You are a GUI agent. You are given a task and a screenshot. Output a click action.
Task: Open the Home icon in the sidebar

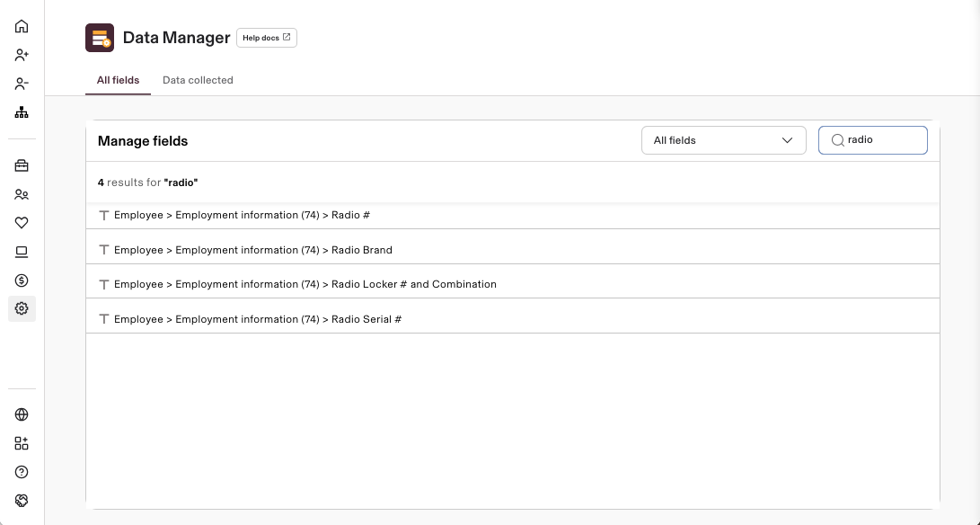point(22,26)
